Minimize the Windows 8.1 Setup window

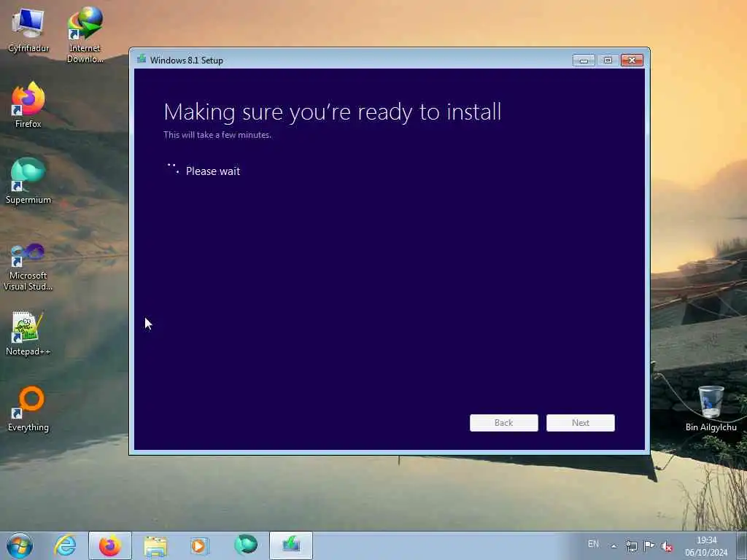[x=584, y=60]
